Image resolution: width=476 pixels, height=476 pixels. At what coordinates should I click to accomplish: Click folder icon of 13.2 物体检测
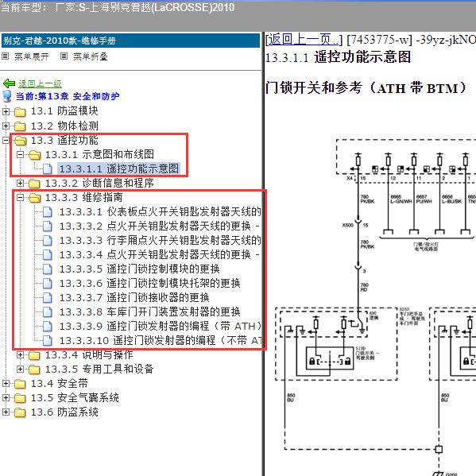(20, 126)
